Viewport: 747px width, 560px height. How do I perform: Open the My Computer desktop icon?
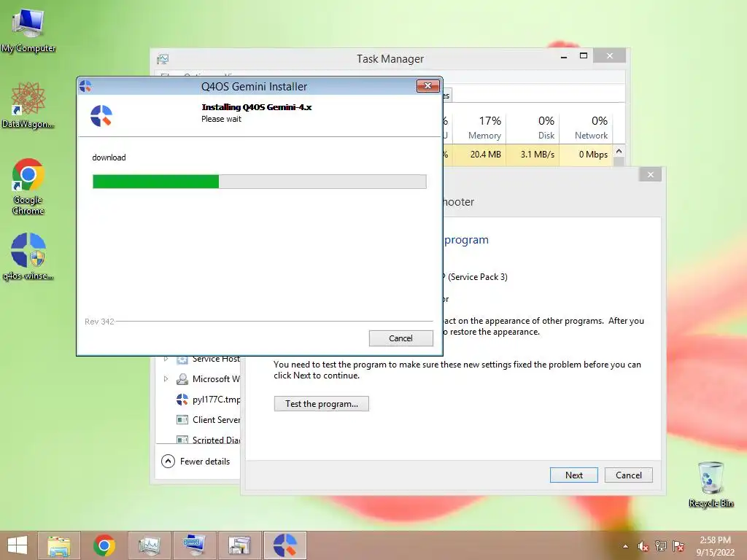coord(28,29)
